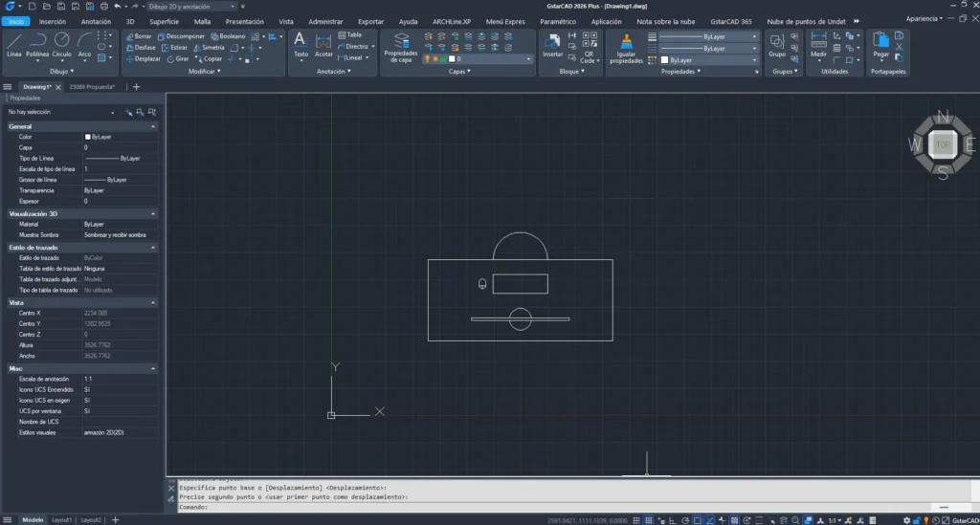Open the Vista ribbon tab
Image resolution: width=980 pixels, height=525 pixels.
(x=285, y=21)
